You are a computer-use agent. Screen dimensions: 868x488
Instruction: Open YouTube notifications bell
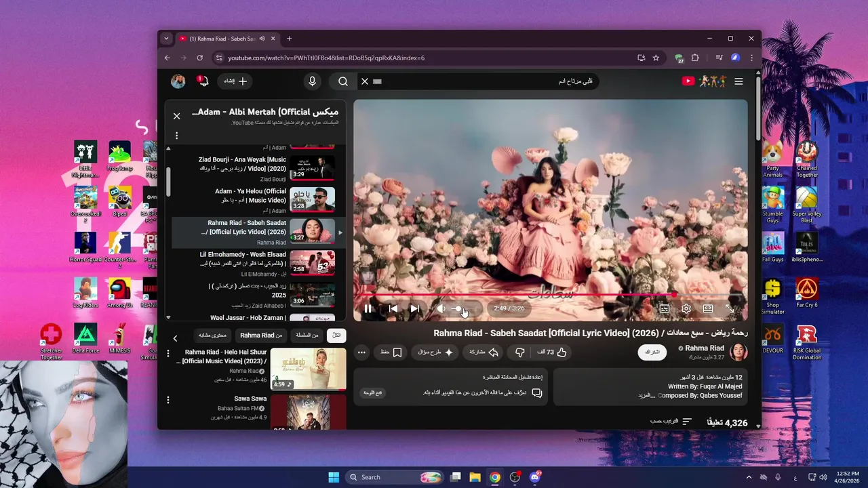[203, 81]
